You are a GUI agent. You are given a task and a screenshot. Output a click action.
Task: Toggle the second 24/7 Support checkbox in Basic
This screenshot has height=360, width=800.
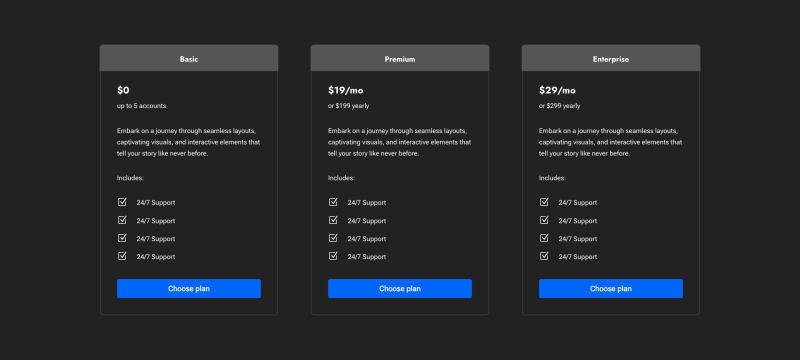(122, 220)
